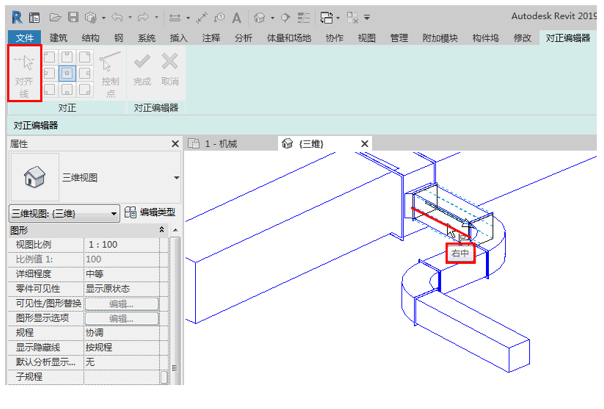Open the sync dropdown arrow in toolbar

[104, 18]
